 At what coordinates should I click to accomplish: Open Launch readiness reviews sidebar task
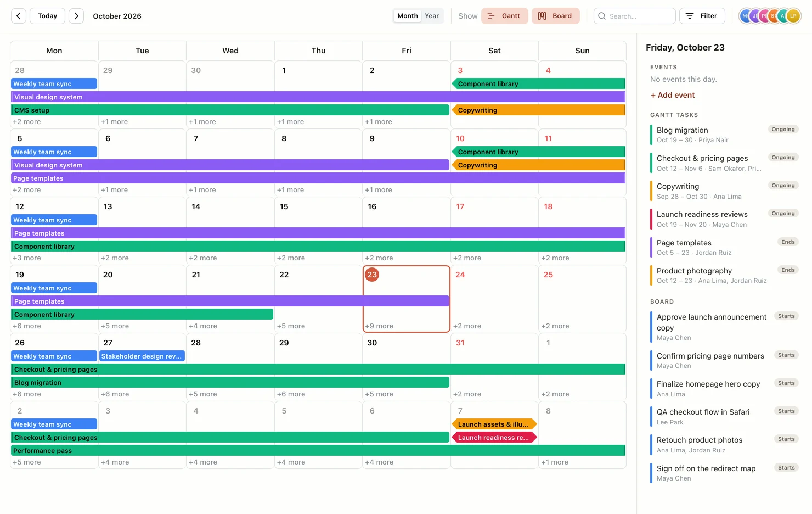724,219
